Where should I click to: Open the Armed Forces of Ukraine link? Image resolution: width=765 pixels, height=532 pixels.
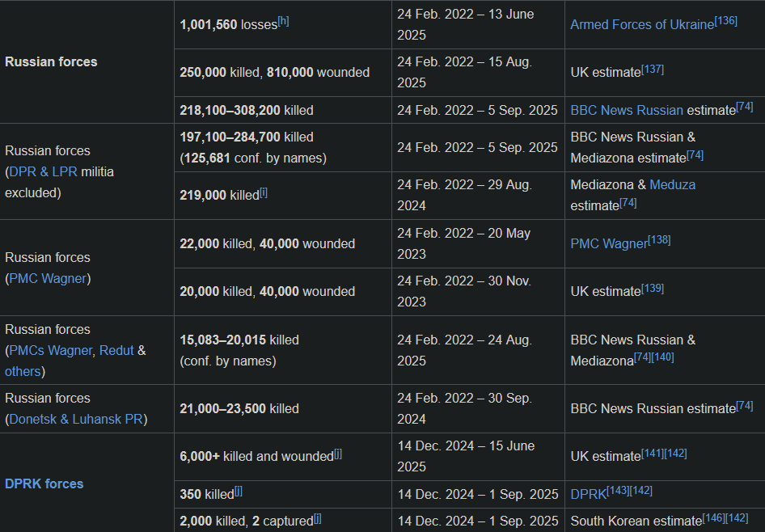point(642,24)
